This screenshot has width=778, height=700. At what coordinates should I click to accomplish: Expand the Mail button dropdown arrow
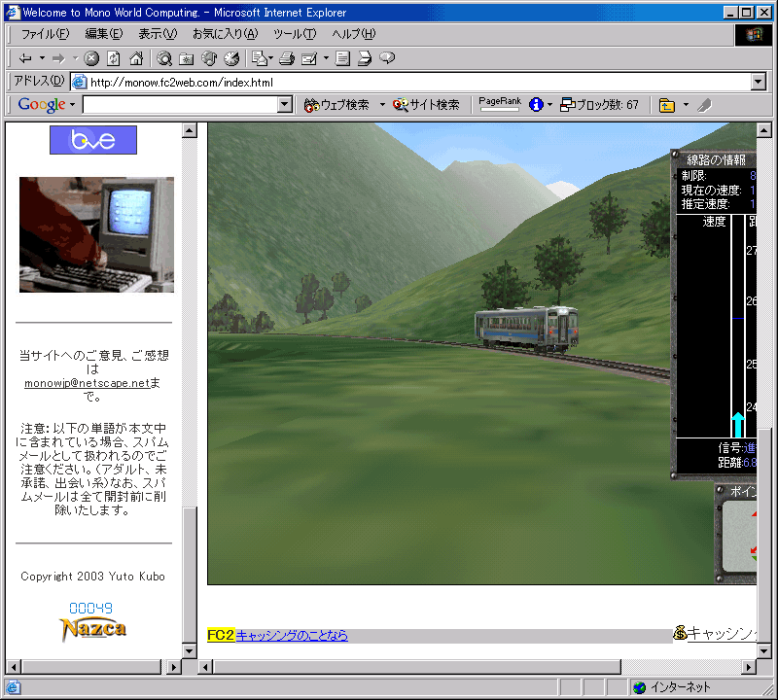(x=270, y=58)
